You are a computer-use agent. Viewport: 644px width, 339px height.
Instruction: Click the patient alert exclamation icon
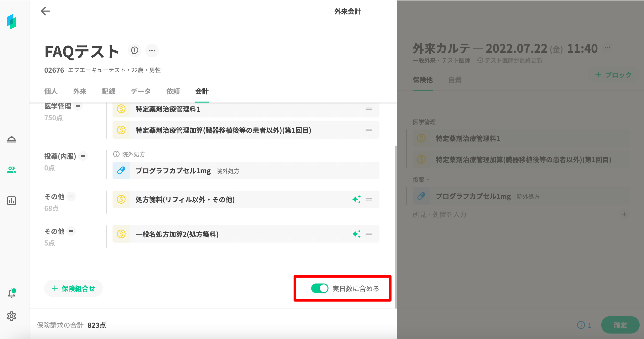click(x=135, y=51)
